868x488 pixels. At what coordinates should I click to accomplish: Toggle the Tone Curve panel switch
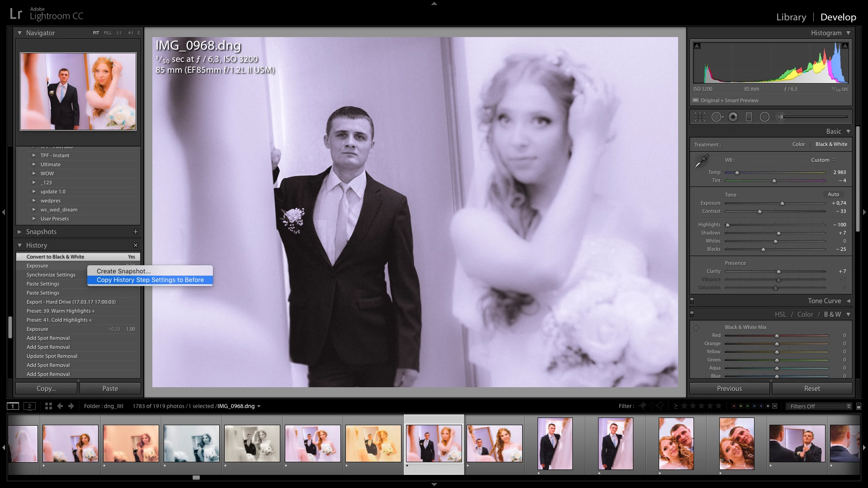692,301
